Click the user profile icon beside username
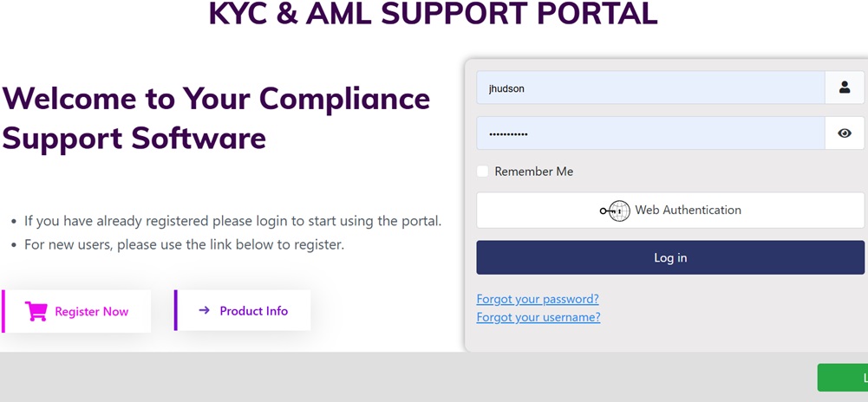 845,88
